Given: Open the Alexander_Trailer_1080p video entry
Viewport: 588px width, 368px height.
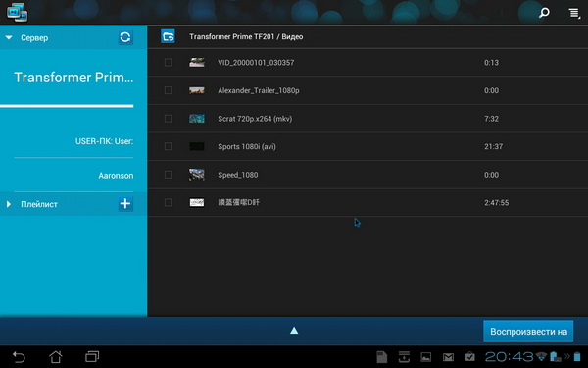Looking at the screenshot, I should click(367, 90).
